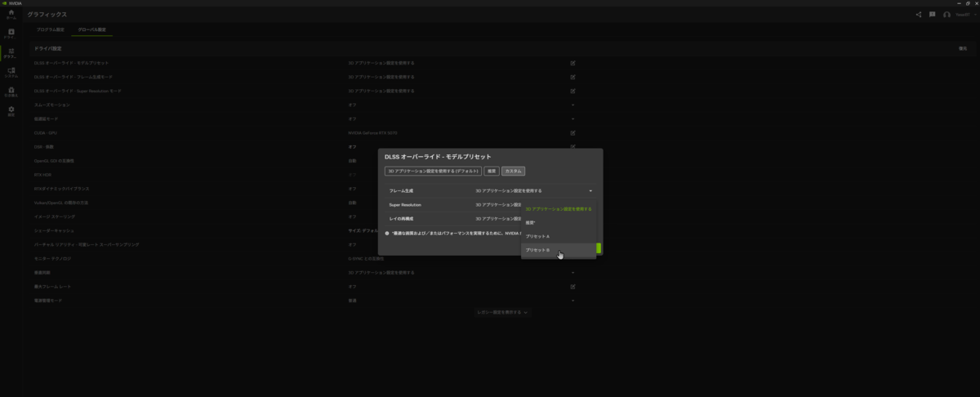Select プリセット B in the dropdown list
Screen dimensions: 980x397
(559, 249)
